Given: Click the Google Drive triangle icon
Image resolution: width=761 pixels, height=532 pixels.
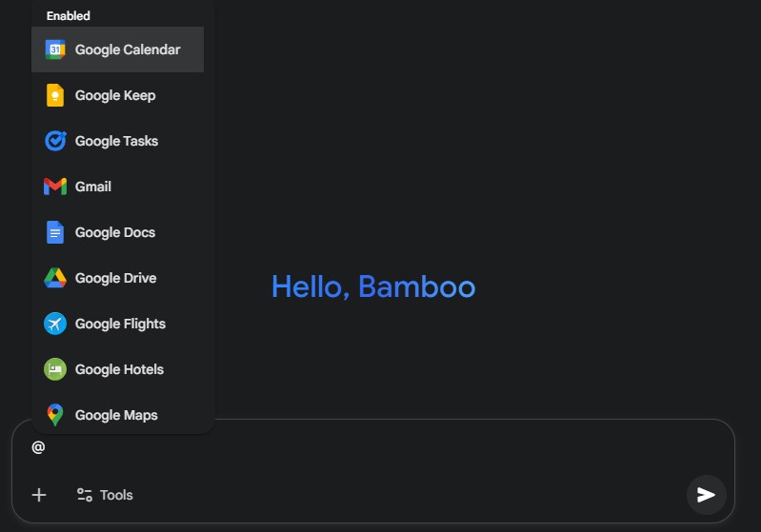Looking at the screenshot, I should 55,278.
